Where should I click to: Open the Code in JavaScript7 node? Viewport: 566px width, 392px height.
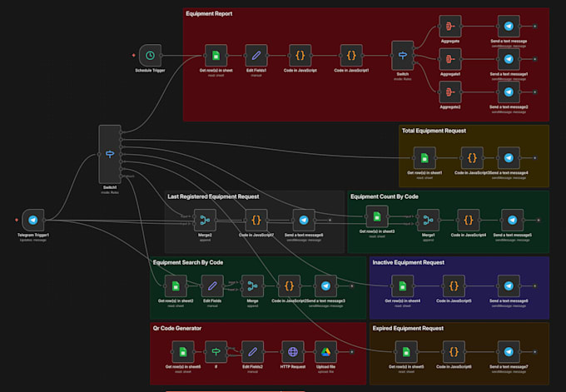[256, 220]
